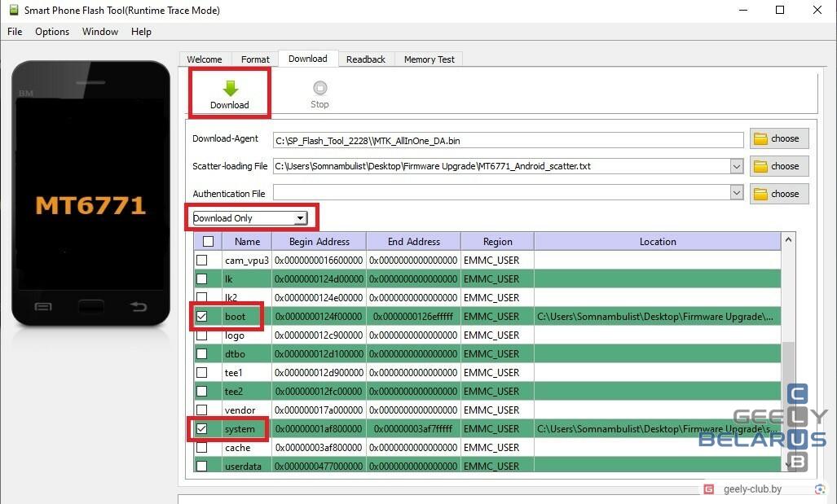The width and height of the screenshot is (837, 504).
Task: Check the userdata partition checkbox
Action: point(202,466)
